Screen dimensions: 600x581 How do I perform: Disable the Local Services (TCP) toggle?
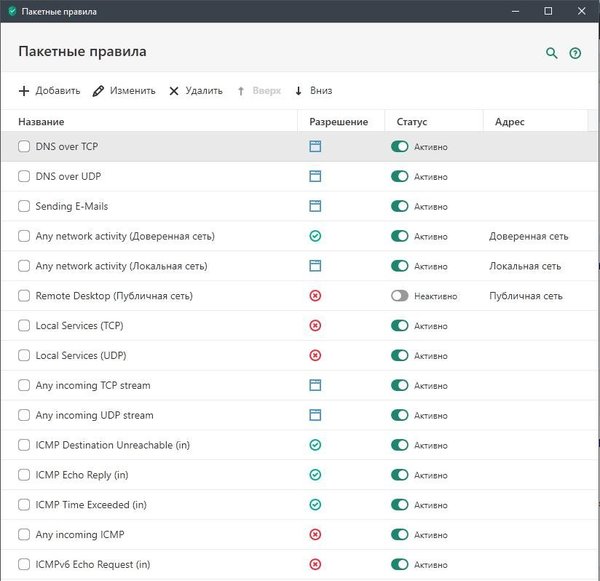[400, 326]
